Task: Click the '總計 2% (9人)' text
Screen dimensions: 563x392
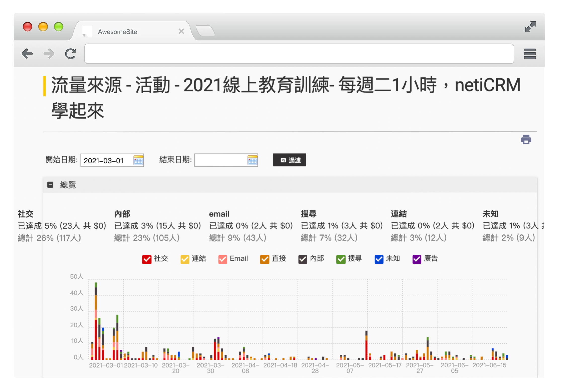Action: 509,238
